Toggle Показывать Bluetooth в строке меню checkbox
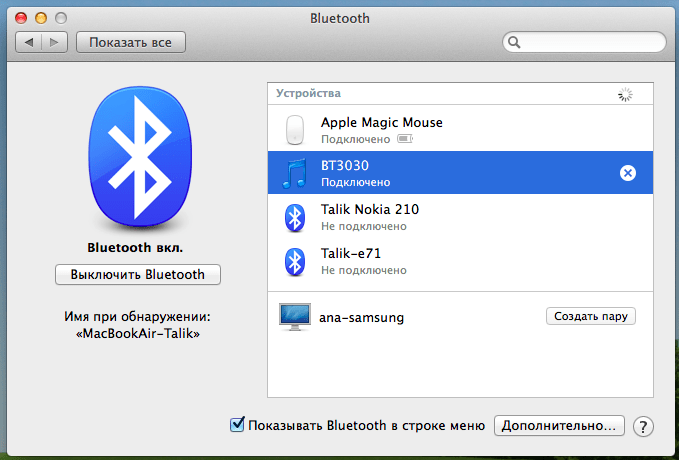The image size is (679, 460). (x=237, y=424)
